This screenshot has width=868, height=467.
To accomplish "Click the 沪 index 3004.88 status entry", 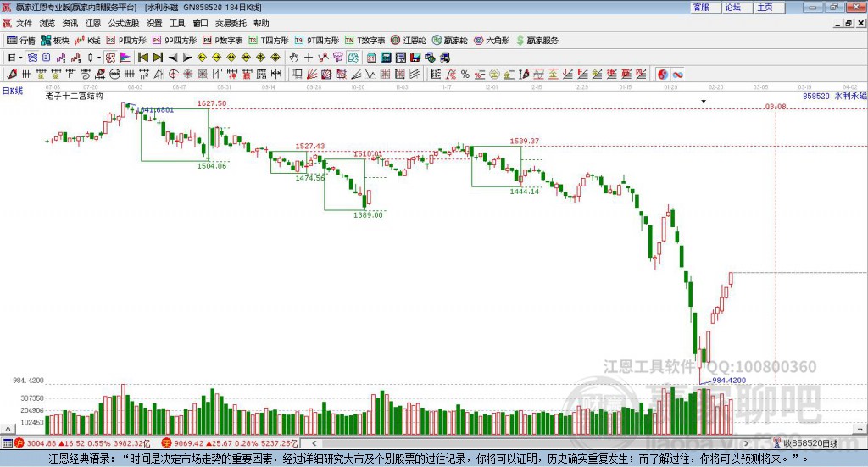I will coord(82,443).
